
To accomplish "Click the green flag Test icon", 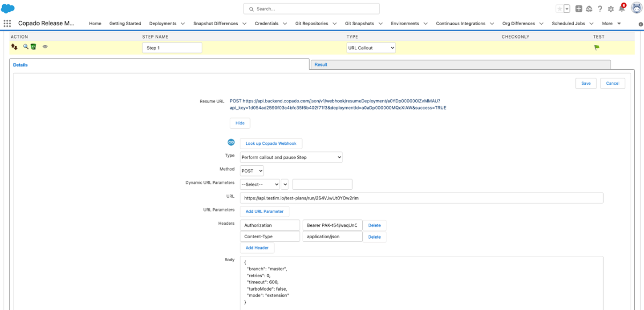I will click(x=597, y=48).
